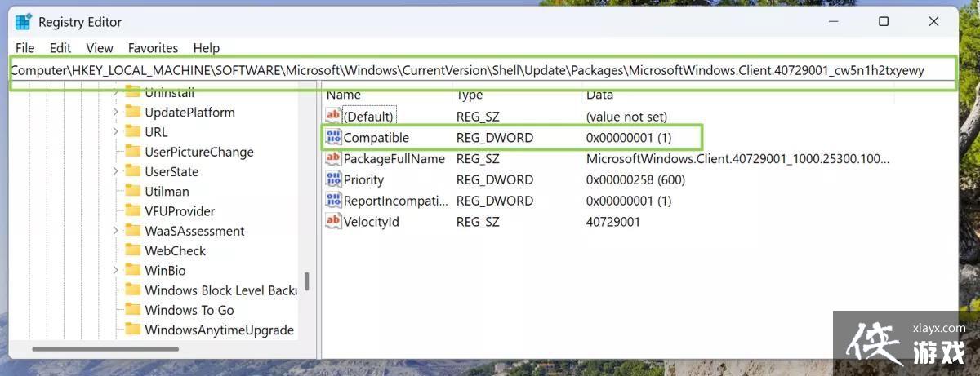Screen dimensions: 980x376
Task: Click the REG_SZ type in VelocityId row
Action: coord(478,221)
